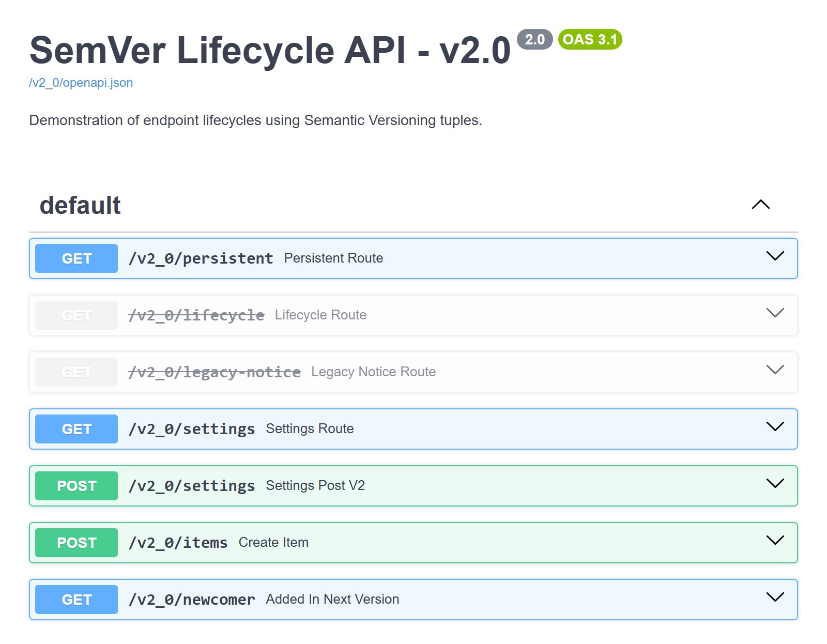The image size is (827, 644).
Task: Click the /v2_0/newcomer path text
Action: click(192, 600)
